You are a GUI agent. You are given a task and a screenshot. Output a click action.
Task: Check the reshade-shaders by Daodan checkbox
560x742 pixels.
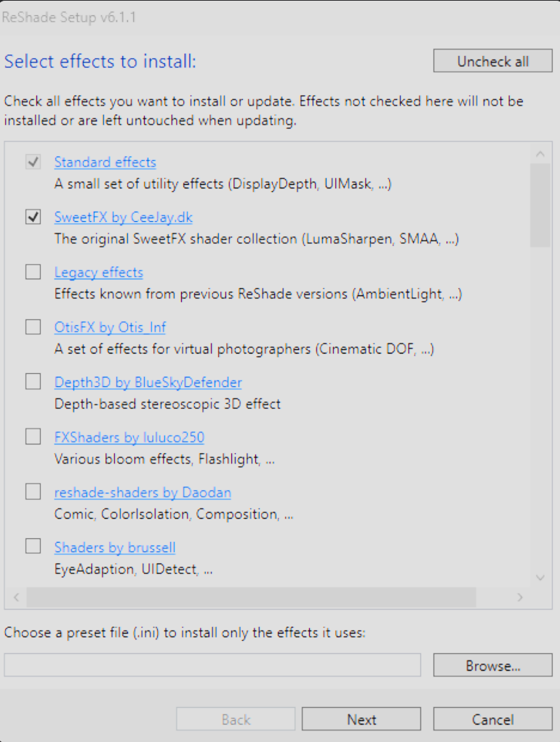coord(33,492)
